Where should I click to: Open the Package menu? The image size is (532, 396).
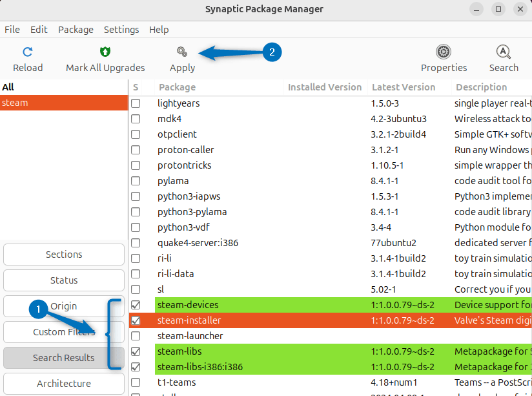tap(76, 30)
